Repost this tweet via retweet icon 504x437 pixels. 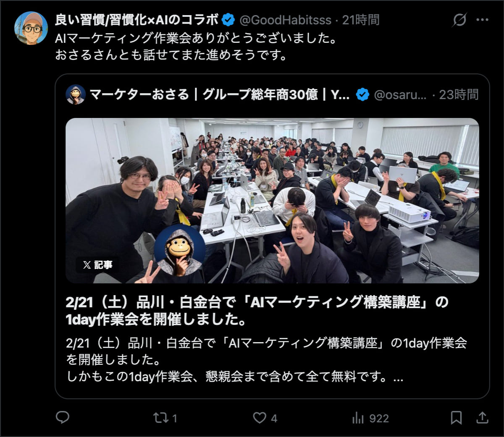[x=160, y=418]
